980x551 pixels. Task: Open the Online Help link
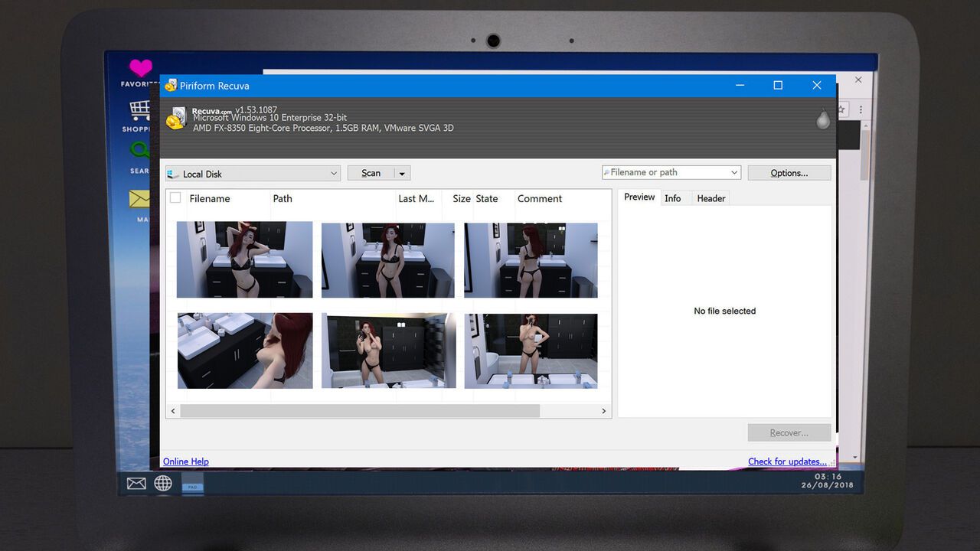(186, 461)
